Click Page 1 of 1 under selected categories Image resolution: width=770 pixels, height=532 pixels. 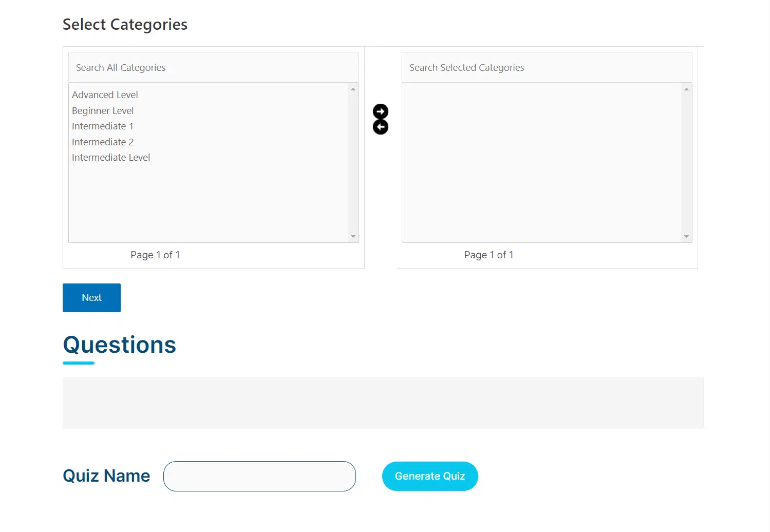tap(489, 255)
